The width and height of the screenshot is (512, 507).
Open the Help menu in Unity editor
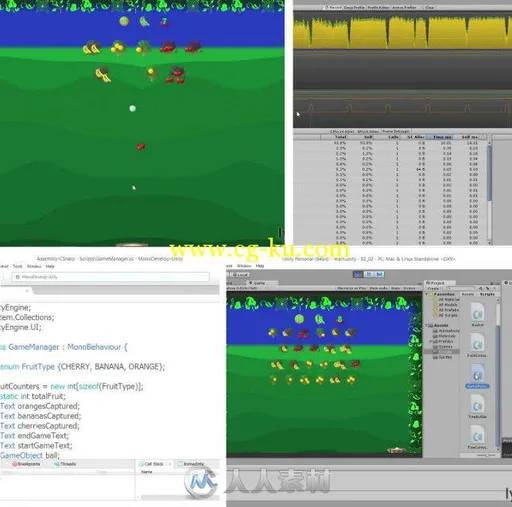coord(260,266)
